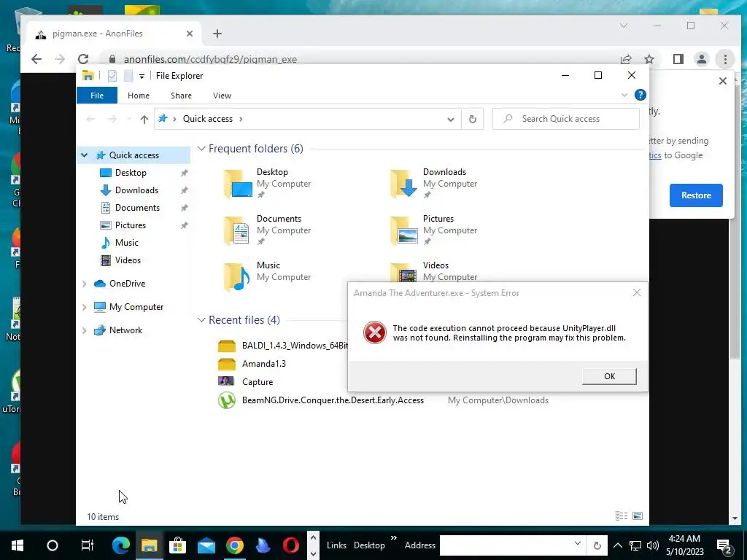Go back in Chrome
The image size is (747, 560).
click(x=36, y=59)
